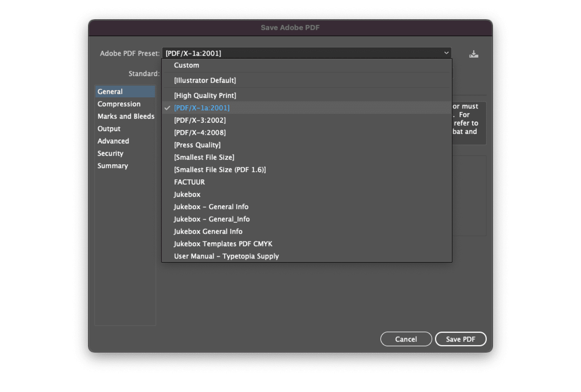The width and height of the screenshot is (581, 392).
Task: Select the [PDF/X-4:2008] preset
Action: tap(306, 133)
